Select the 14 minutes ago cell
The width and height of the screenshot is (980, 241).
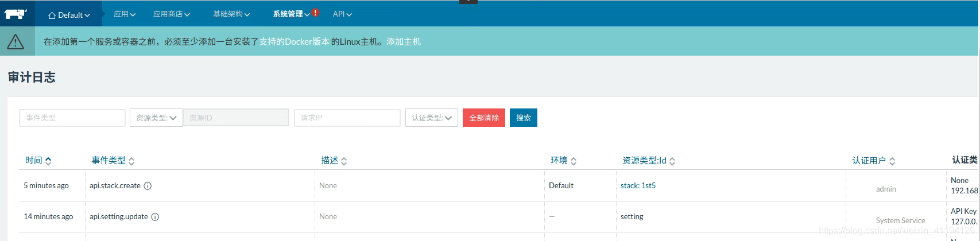coord(48,216)
